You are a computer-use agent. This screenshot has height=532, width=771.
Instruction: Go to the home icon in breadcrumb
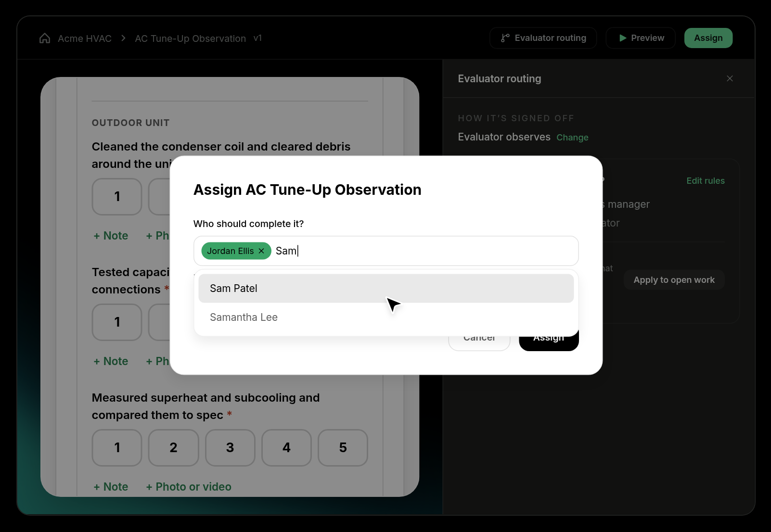point(45,38)
